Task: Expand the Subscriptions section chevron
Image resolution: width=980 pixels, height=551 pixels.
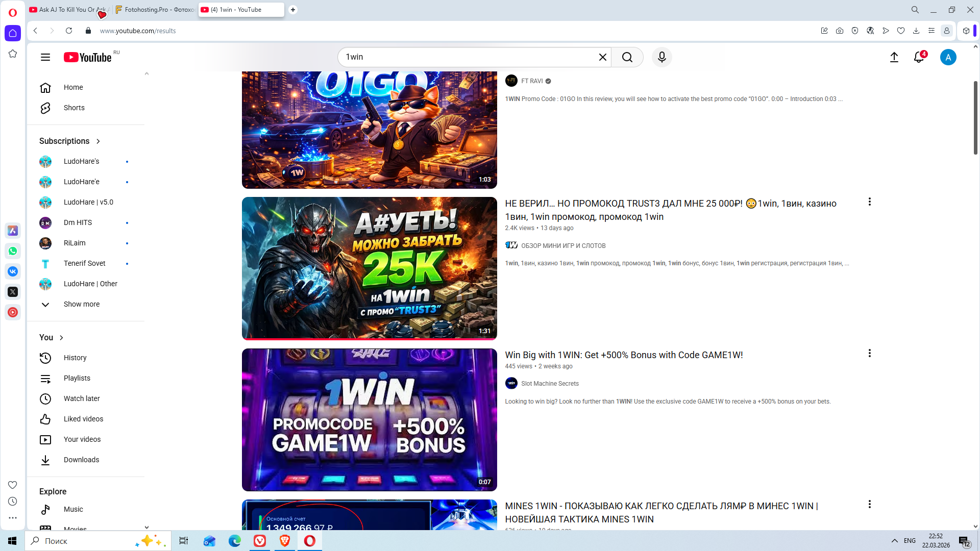Action: (x=98, y=141)
